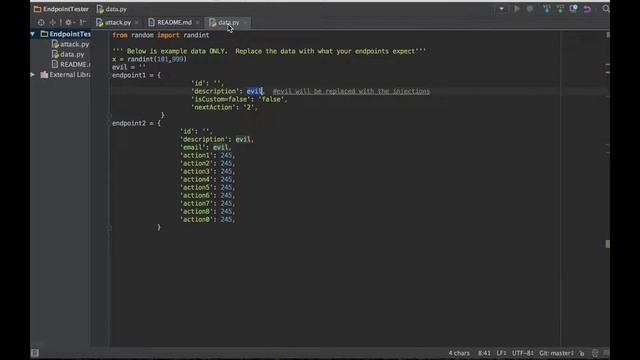
Task: Click the 'action5': 245 line
Action: 207,187
